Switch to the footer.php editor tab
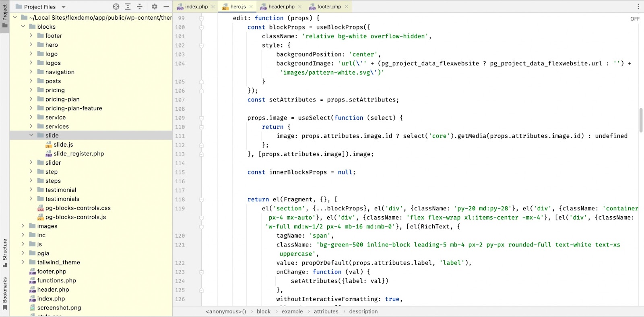The image size is (644, 317). pos(329,6)
